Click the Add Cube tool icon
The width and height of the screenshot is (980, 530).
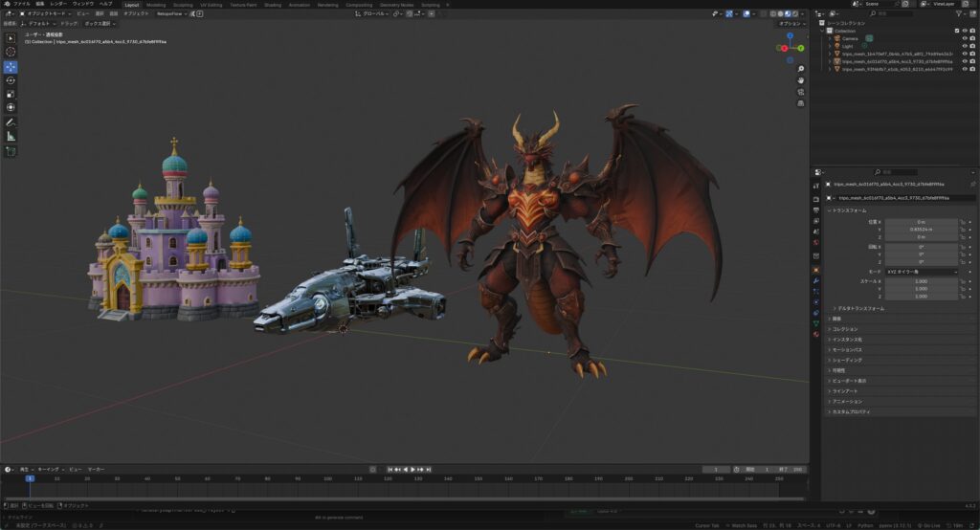[11, 151]
